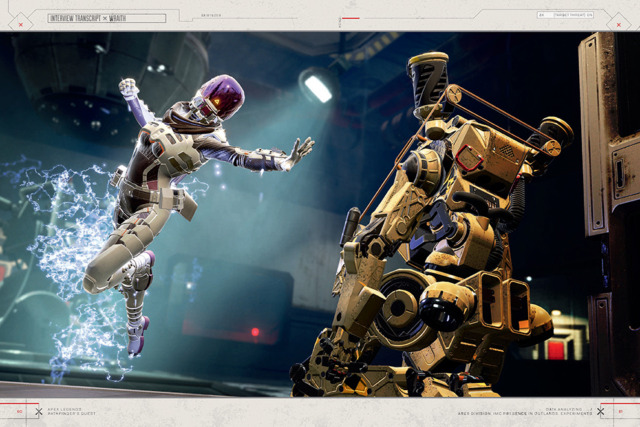
Task: Click the red X in top-right diamond
Action: click(619, 25)
